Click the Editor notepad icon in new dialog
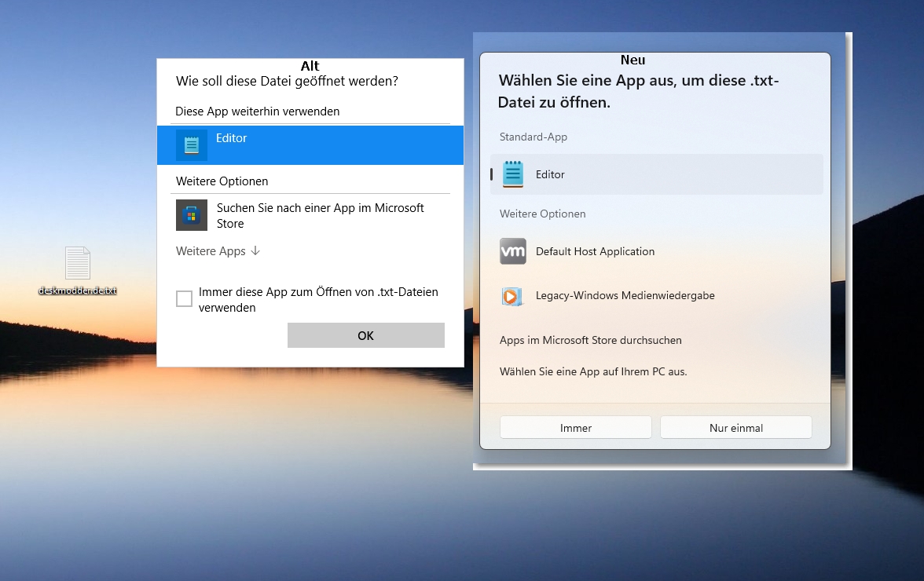 [x=512, y=174]
